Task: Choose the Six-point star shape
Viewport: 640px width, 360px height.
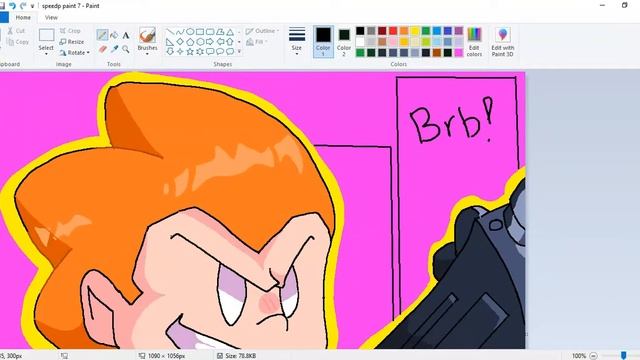Action: pos(200,51)
